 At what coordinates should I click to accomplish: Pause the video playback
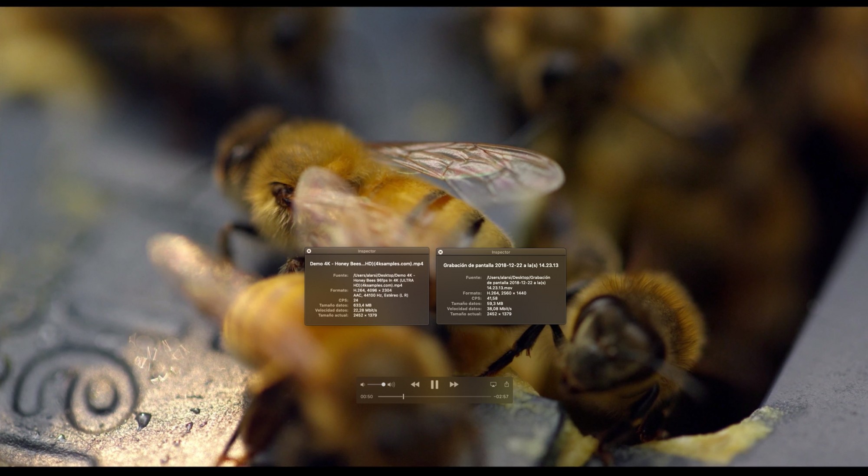[434, 384]
